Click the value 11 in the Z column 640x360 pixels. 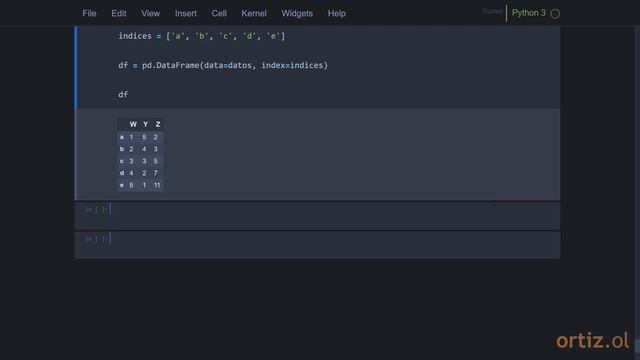pos(157,185)
